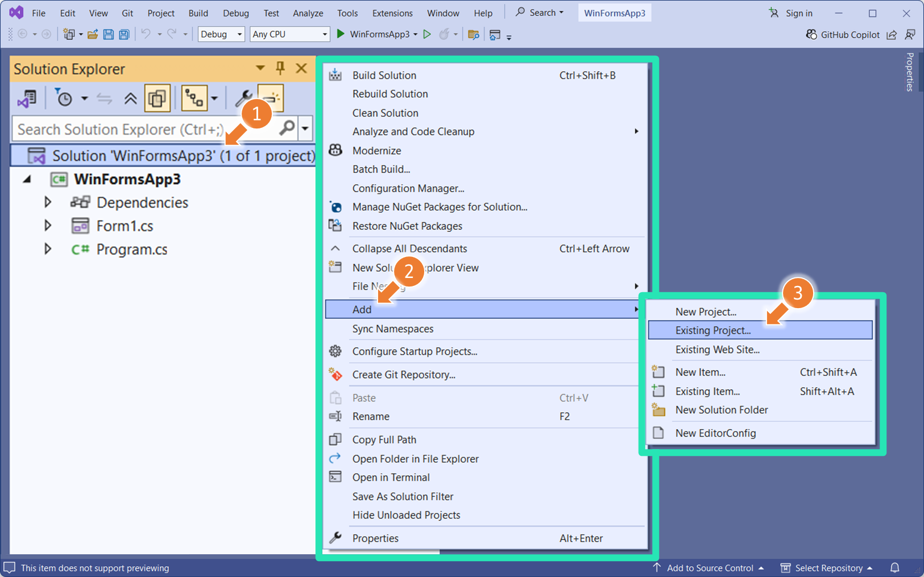Click the Visual Studio logo icon

16,13
